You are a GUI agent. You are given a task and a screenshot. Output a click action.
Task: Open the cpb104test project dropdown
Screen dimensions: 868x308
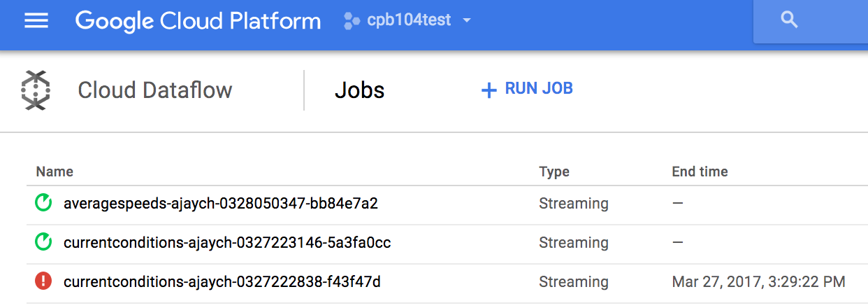pyautogui.click(x=407, y=20)
